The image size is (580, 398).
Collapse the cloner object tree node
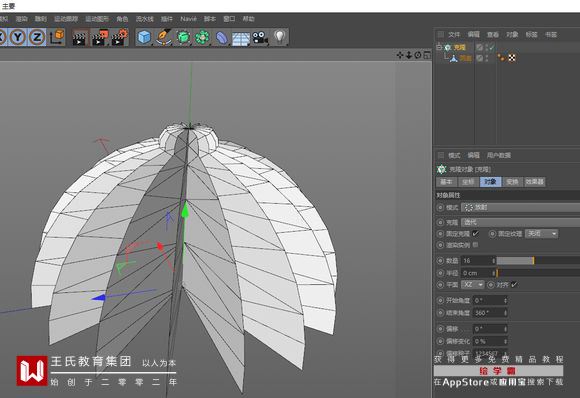(x=439, y=47)
